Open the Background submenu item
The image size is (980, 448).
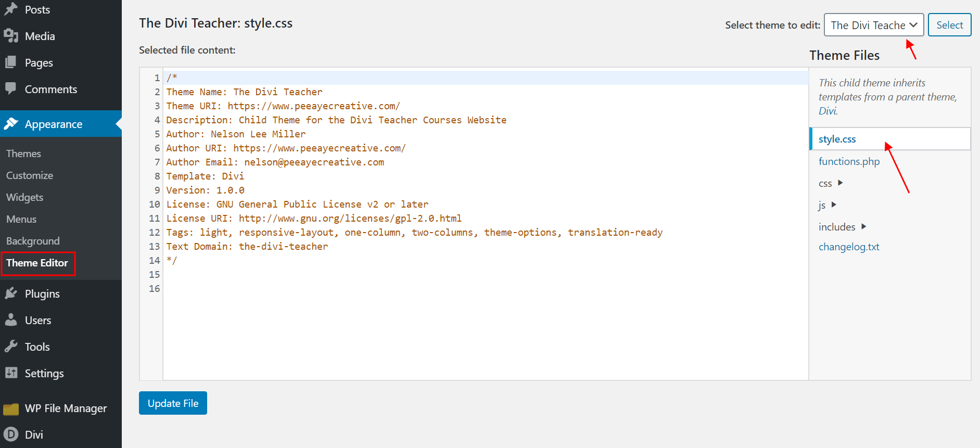point(33,241)
